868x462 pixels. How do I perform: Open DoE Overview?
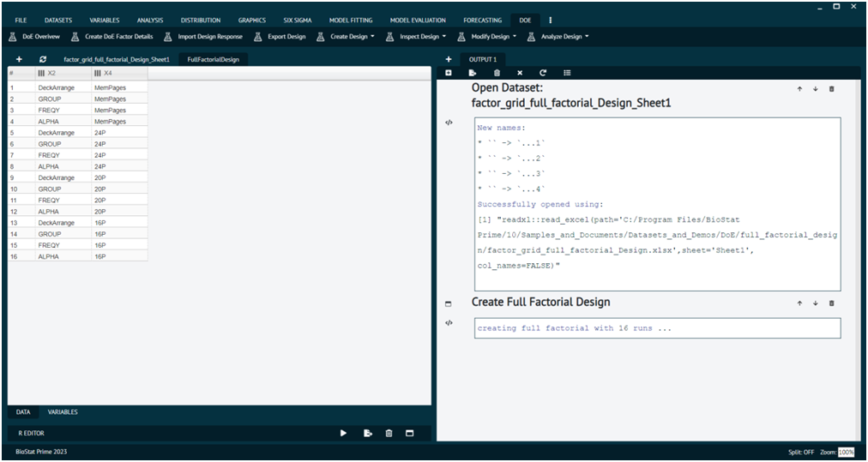point(35,37)
